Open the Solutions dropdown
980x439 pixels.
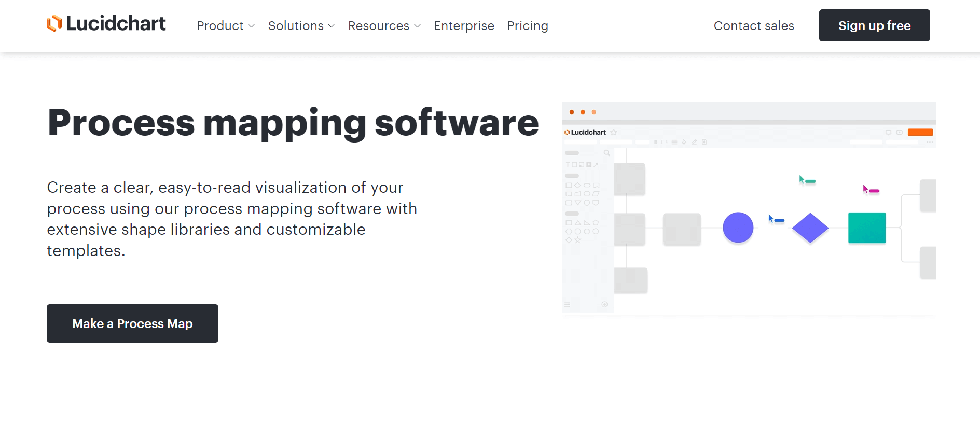pyautogui.click(x=301, y=26)
